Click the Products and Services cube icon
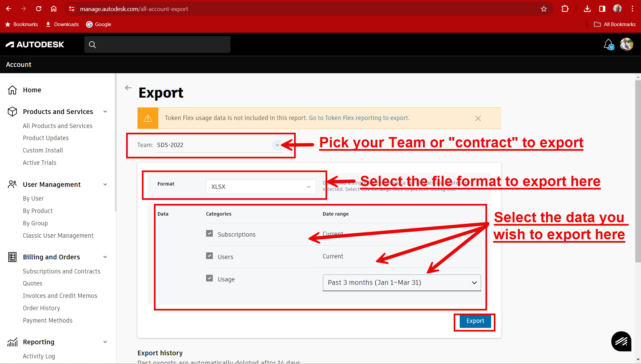The image size is (641, 364). click(x=12, y=112)
